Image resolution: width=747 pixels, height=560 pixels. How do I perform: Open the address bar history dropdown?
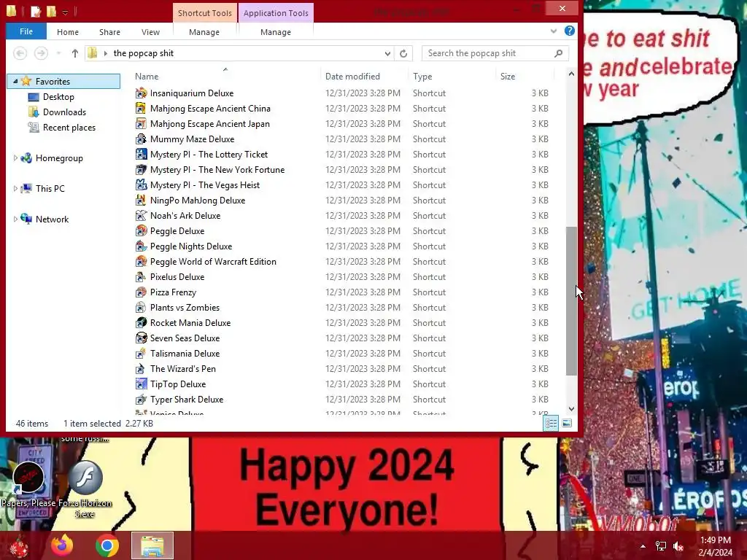pos(387,53)
